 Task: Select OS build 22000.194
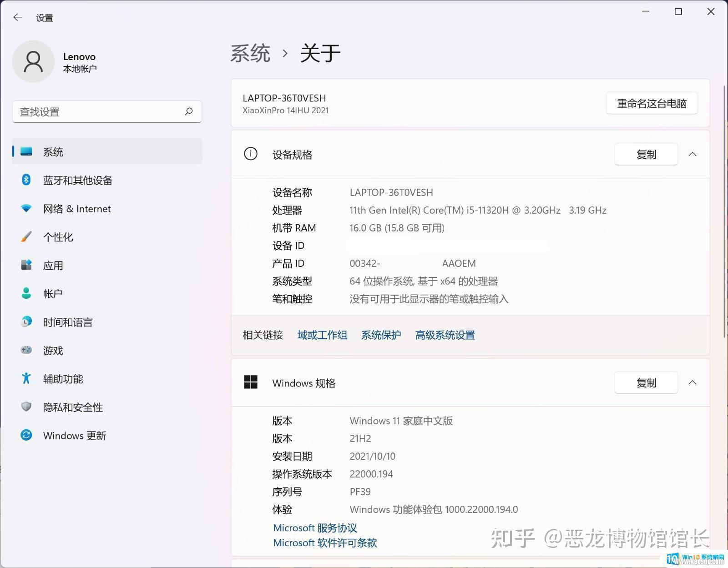click(x=371, y=474)
